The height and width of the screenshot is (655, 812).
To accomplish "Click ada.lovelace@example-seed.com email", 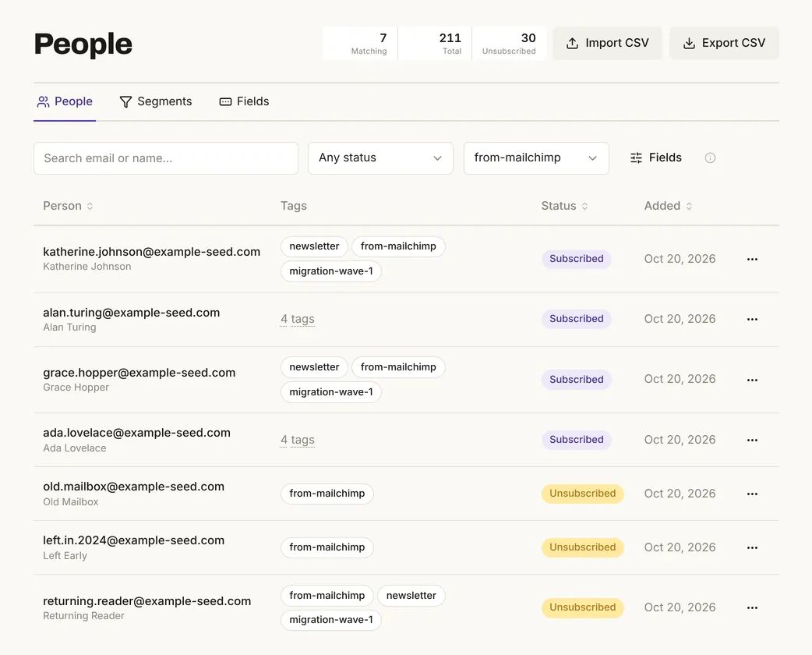I will (136, 433).
